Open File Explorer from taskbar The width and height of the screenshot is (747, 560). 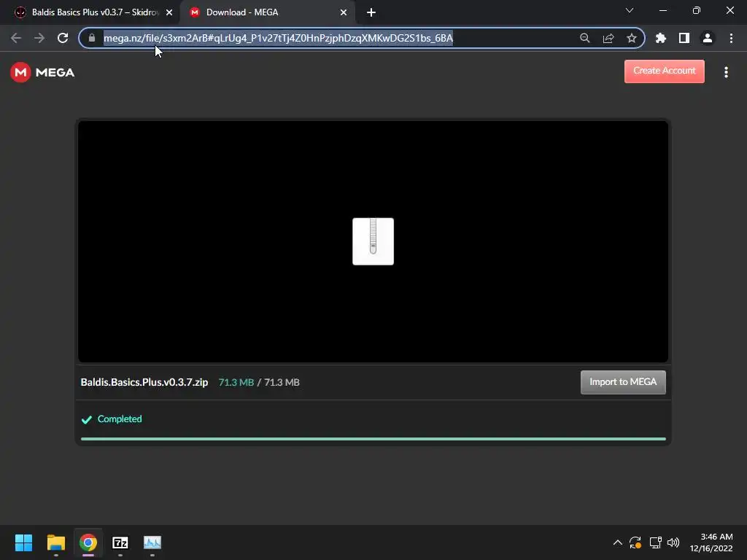point(55,542)
